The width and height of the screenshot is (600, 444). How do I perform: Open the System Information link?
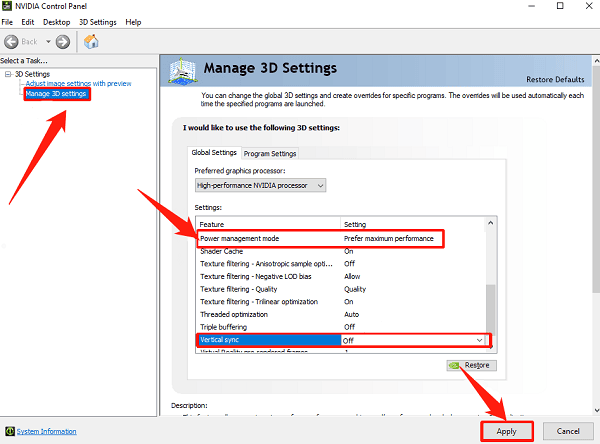(46, 431)
